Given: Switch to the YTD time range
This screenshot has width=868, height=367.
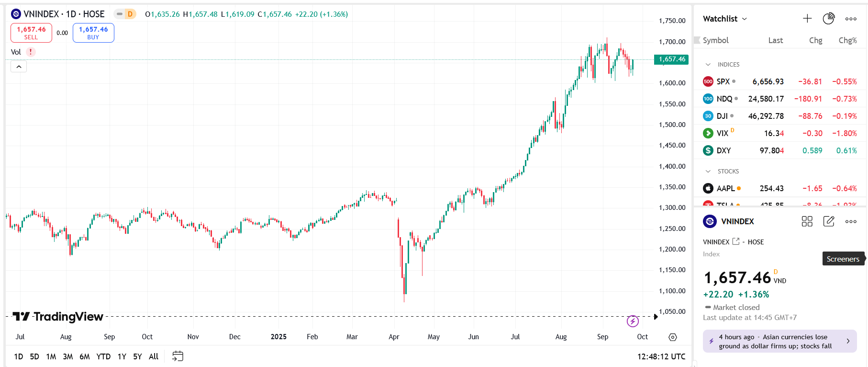Looking at the screenshot, I should [x=103, y=356].
